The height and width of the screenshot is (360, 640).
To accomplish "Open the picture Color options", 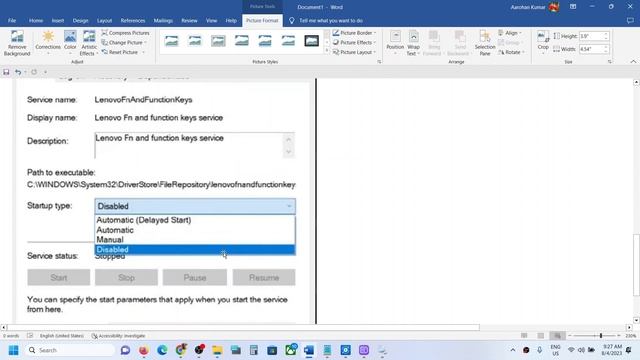I will point(70,42).
